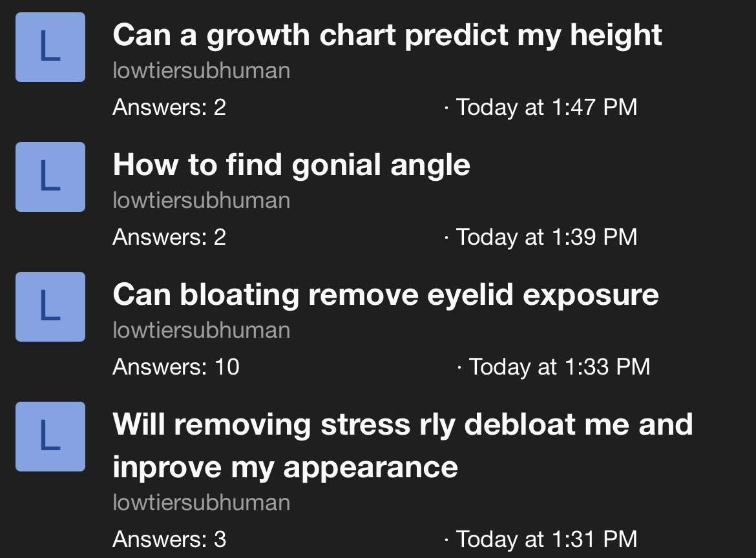Open "Can a growth chart predict my height"
This screenshot has height=558, width=756.
coord(387,35)
